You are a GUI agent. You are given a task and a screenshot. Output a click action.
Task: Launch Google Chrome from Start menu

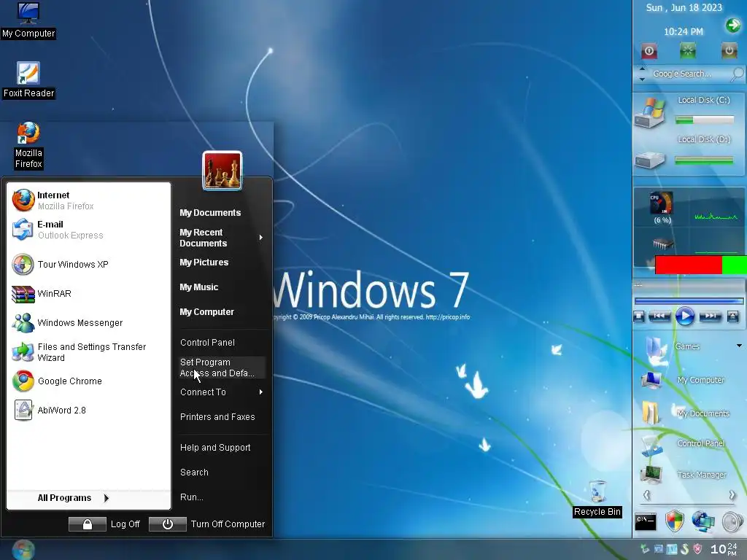point(88,381)
